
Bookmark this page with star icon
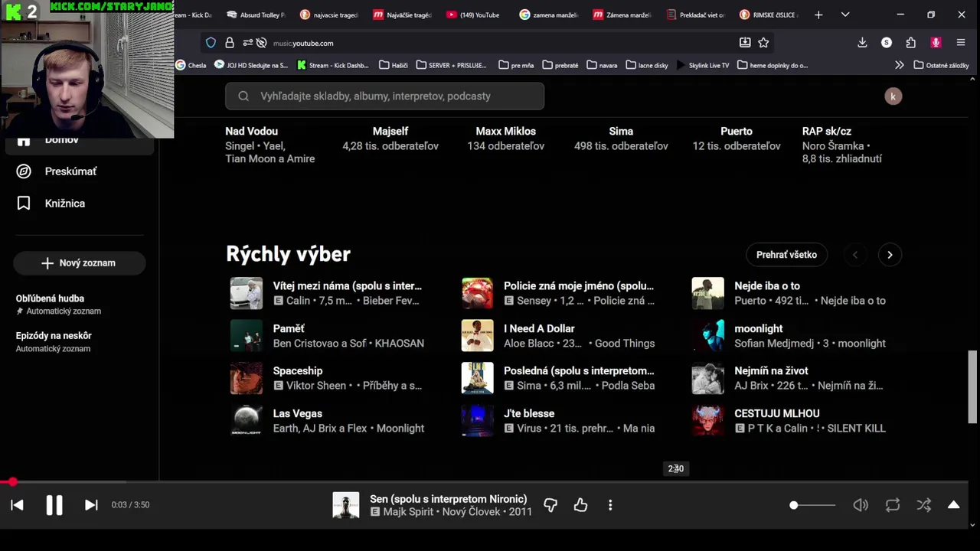[x=763, y=43]
